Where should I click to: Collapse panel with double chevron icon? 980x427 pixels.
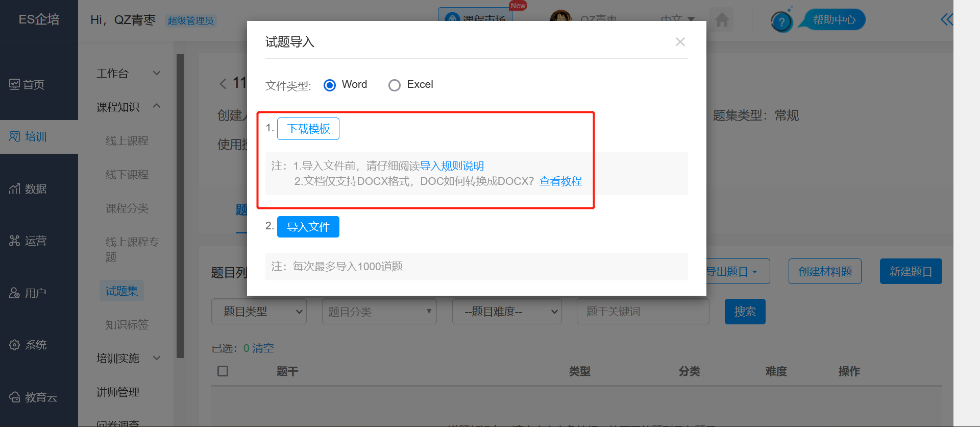[946, 20]
